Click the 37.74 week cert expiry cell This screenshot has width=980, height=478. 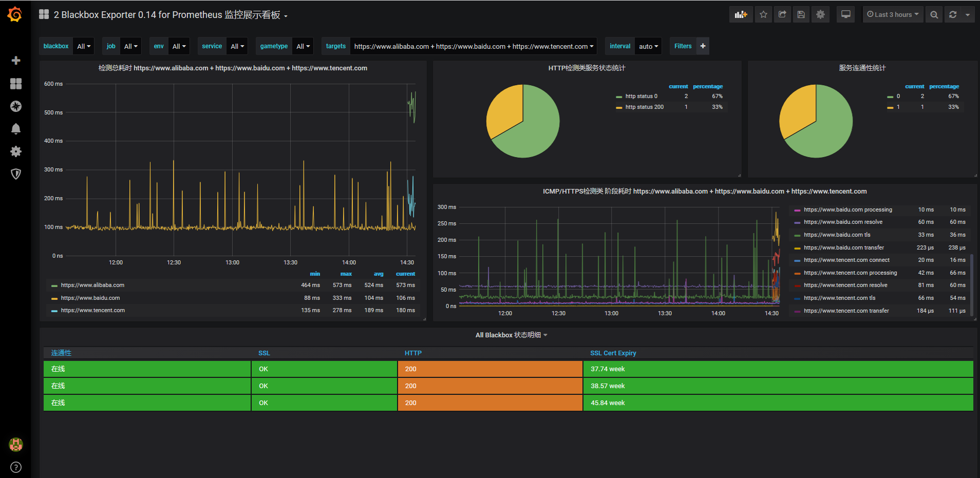pos(778,369)
